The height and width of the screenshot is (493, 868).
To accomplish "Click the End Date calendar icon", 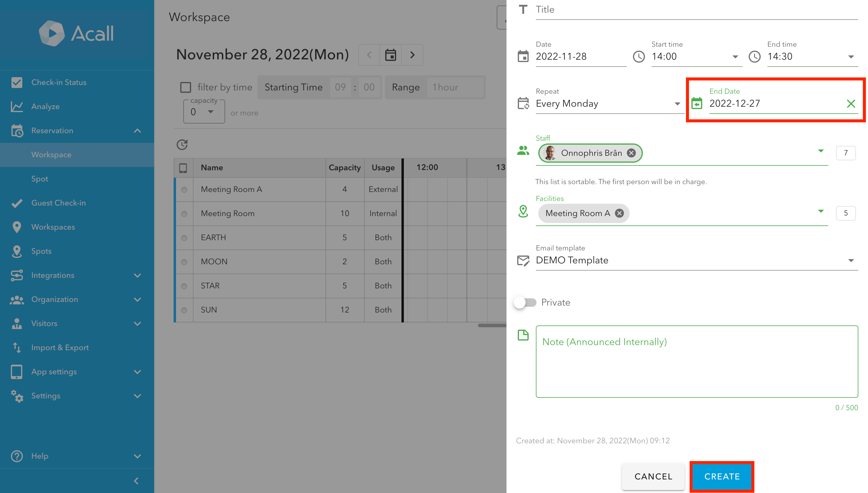I will coord(697,104).
